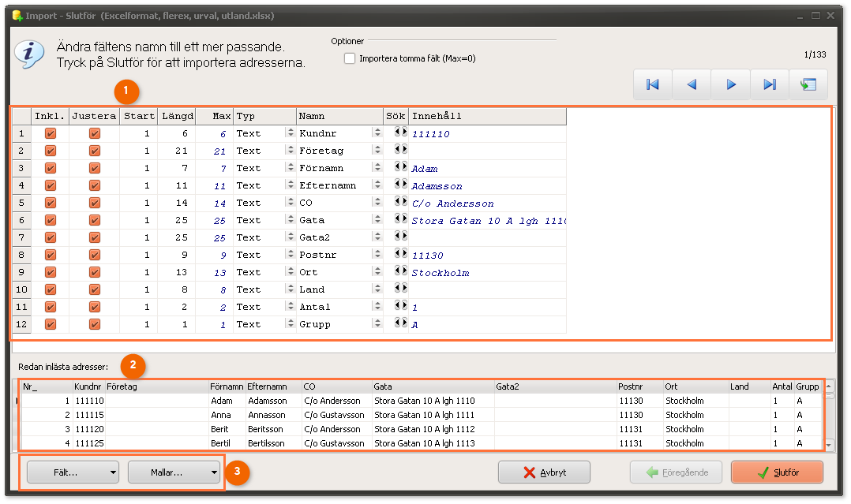
Task: Click the import list icon beside navigation arrows
Action: pyautogui.click(x=808, y=84)
